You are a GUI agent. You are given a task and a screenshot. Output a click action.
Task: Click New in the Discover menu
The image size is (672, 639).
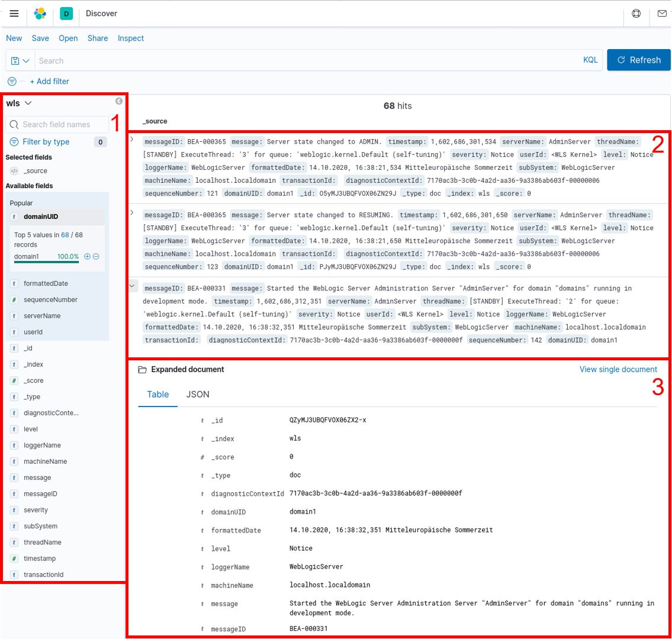14,38
